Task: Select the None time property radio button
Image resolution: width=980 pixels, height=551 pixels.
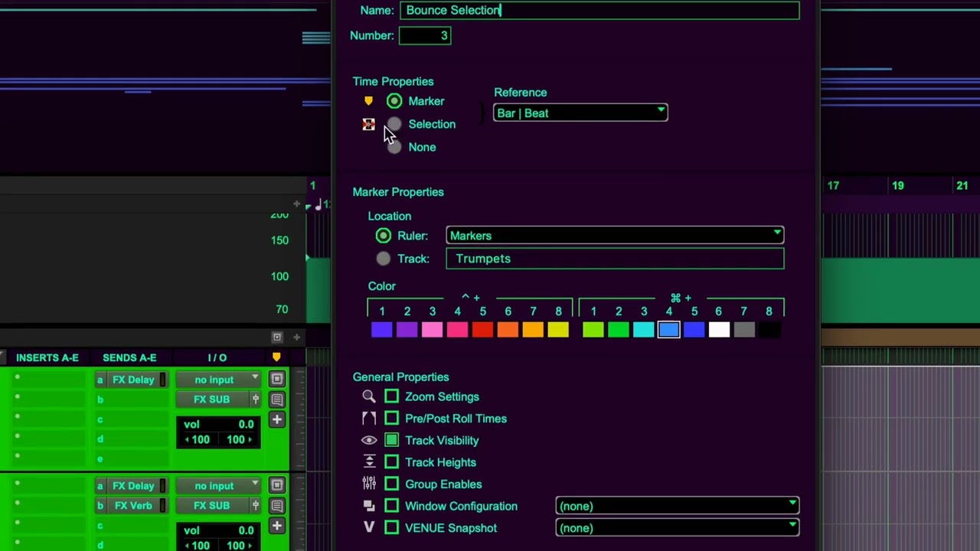Action: click(394, 147)
